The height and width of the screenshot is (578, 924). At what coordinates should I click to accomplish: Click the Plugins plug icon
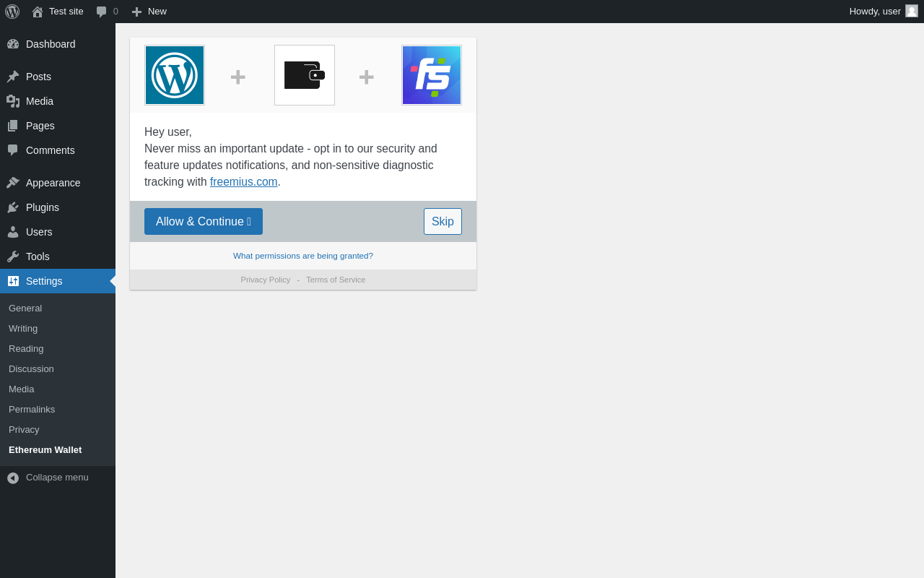point(13,207)
